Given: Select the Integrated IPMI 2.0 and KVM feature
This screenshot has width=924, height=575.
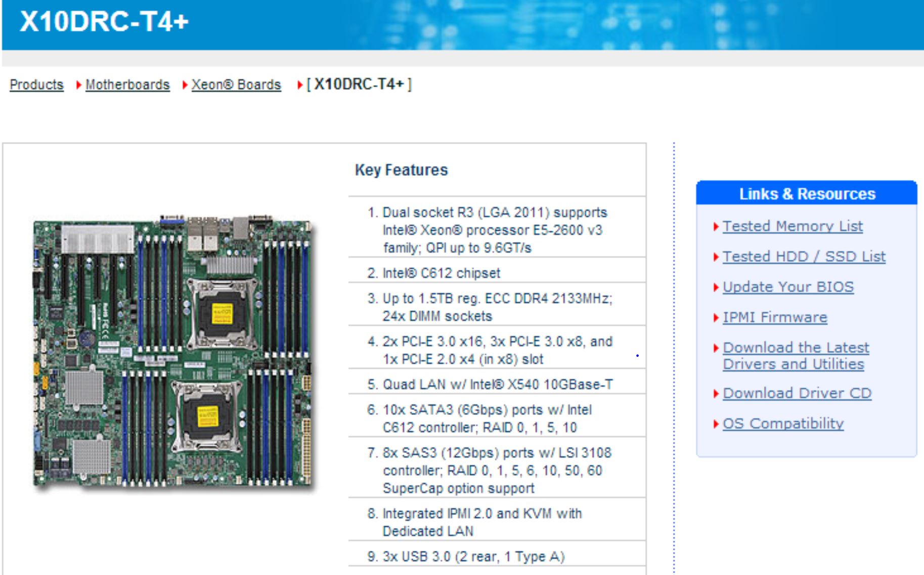Looking at the screenshot, I should click(x=482, y=522).
